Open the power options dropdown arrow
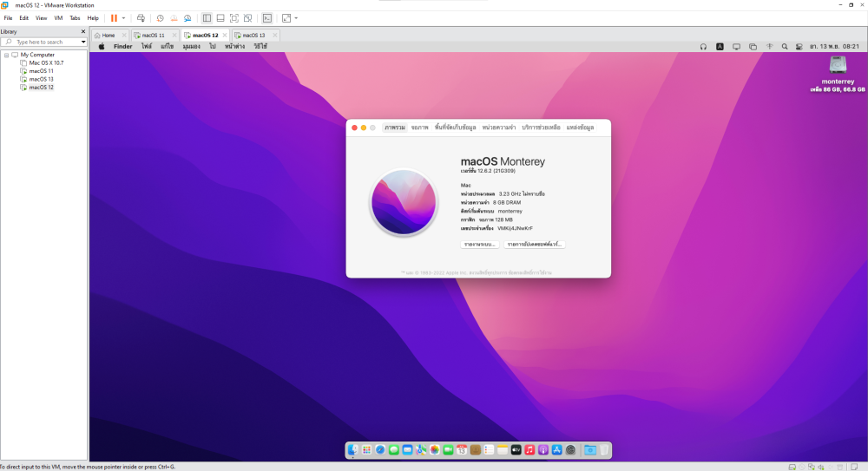This screenshot has height=471, width=868. tap(123, 18)
